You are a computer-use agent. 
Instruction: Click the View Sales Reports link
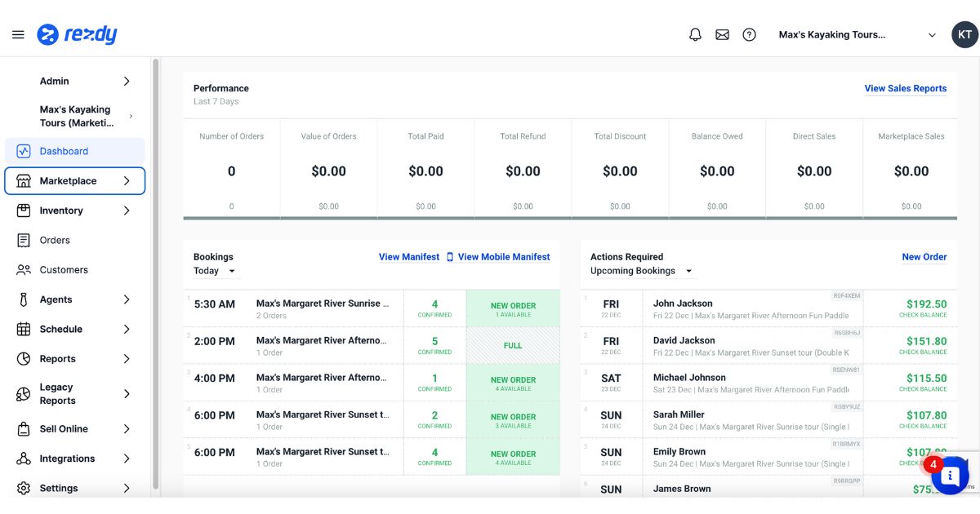tap(905, 88)
